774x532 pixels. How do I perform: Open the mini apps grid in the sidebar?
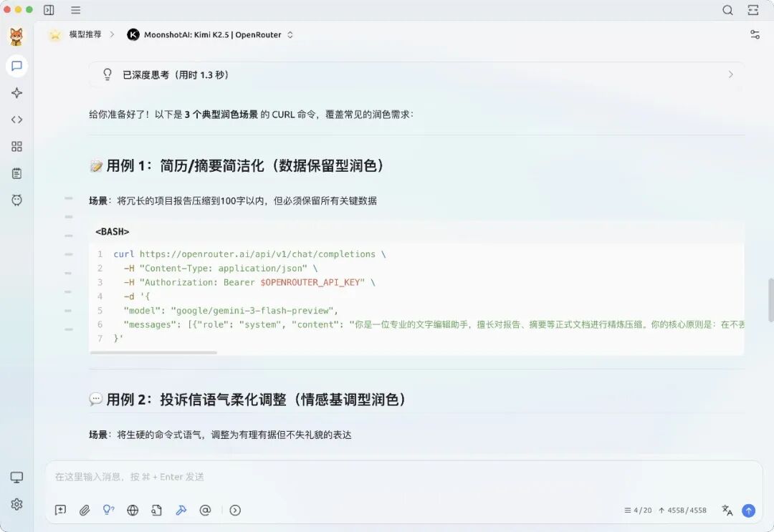coord(16,146)
